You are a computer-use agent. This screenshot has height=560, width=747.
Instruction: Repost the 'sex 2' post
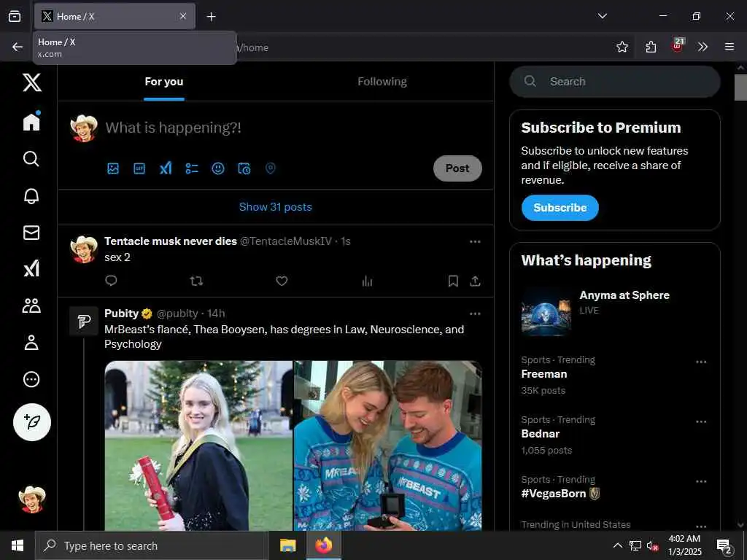tap(196, 281)
